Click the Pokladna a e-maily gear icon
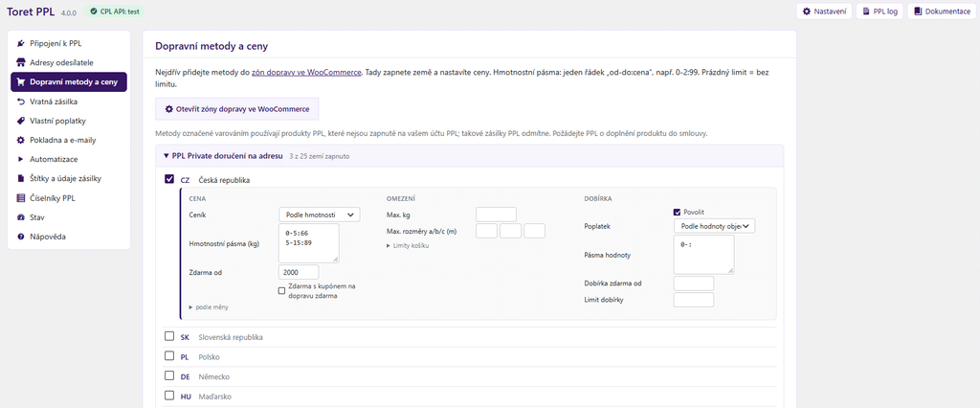The image size is (980, 408). [21, 140]
